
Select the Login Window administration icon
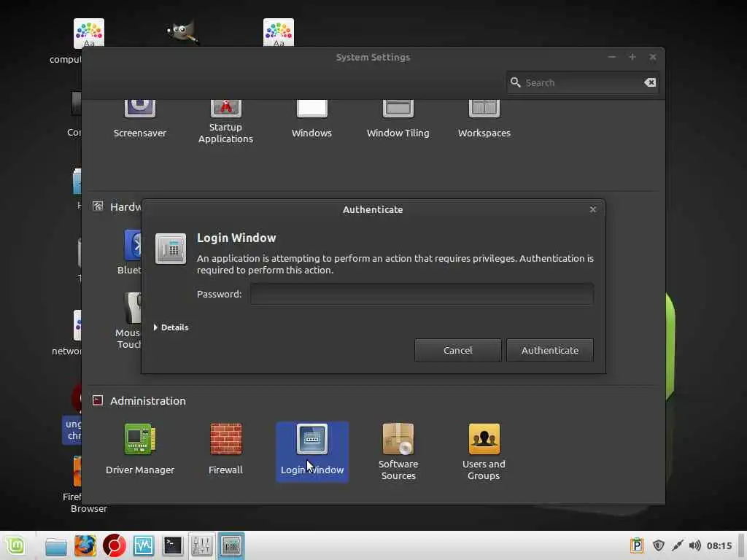coord(312,451)
